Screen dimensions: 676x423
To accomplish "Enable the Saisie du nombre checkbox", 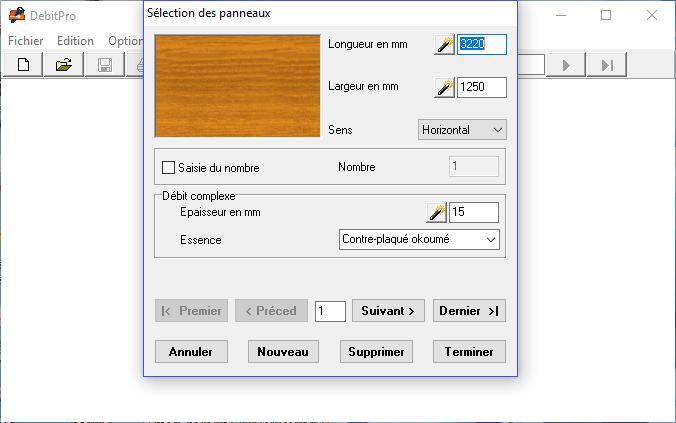I will coord(168,167).
